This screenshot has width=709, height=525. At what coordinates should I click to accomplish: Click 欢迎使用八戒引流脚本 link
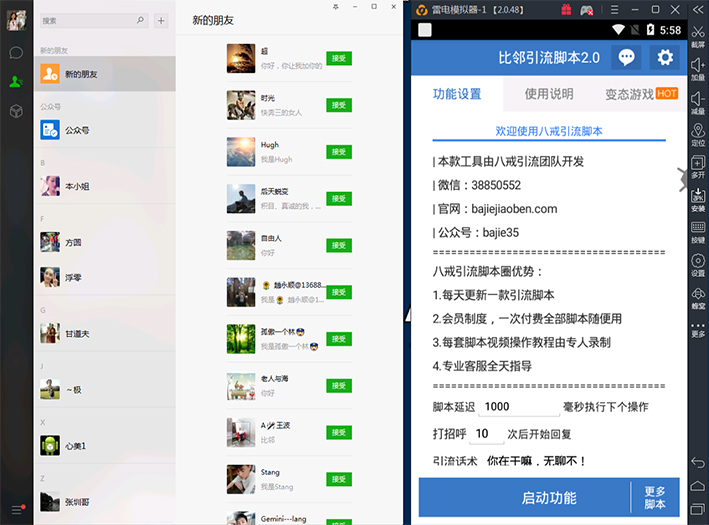549,131
